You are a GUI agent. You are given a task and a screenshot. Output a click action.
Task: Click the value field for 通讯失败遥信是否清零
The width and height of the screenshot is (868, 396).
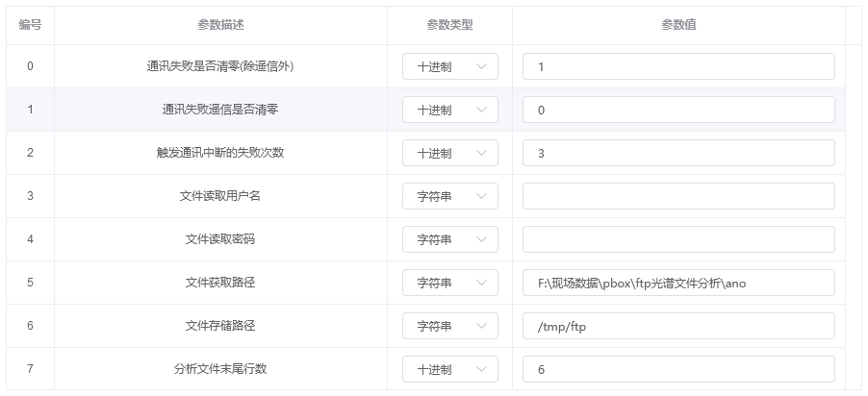click(678, 110)
